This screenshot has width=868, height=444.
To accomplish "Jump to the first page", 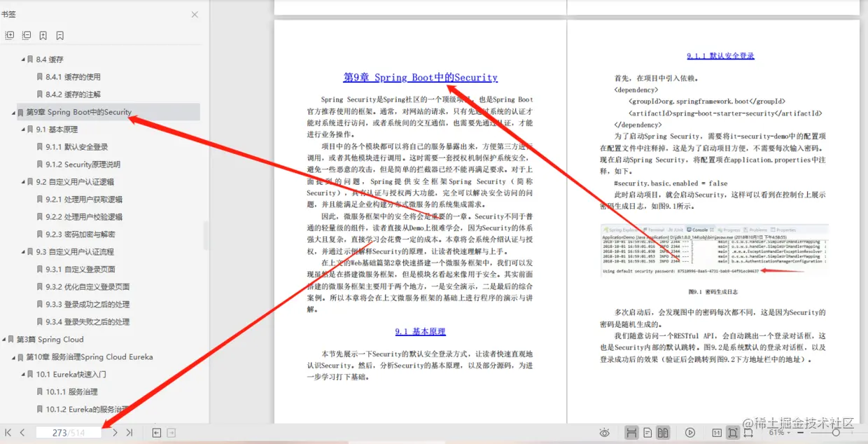I will 8,433.
